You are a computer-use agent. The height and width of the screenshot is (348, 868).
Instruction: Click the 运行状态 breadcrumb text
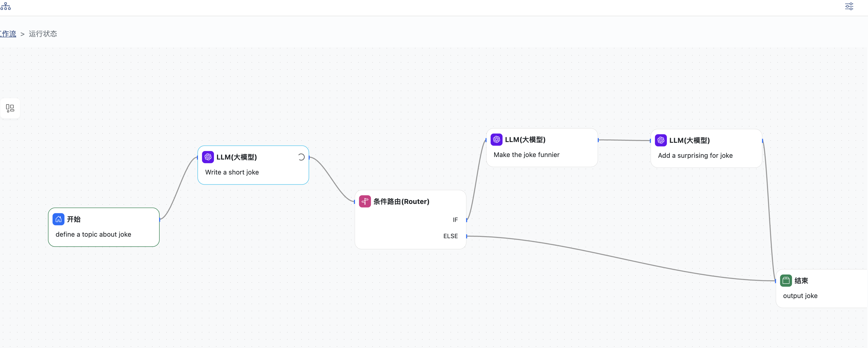[43, 34]
